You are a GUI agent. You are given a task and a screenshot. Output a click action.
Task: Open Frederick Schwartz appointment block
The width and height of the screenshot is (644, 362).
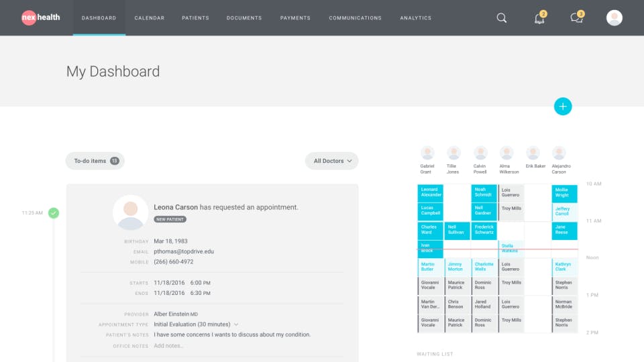pyautogui.click(x=484, y=231)
